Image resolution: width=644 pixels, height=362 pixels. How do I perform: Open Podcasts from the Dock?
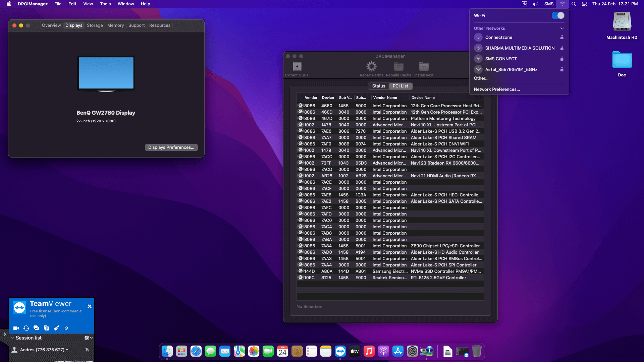(x=383, y=351)
